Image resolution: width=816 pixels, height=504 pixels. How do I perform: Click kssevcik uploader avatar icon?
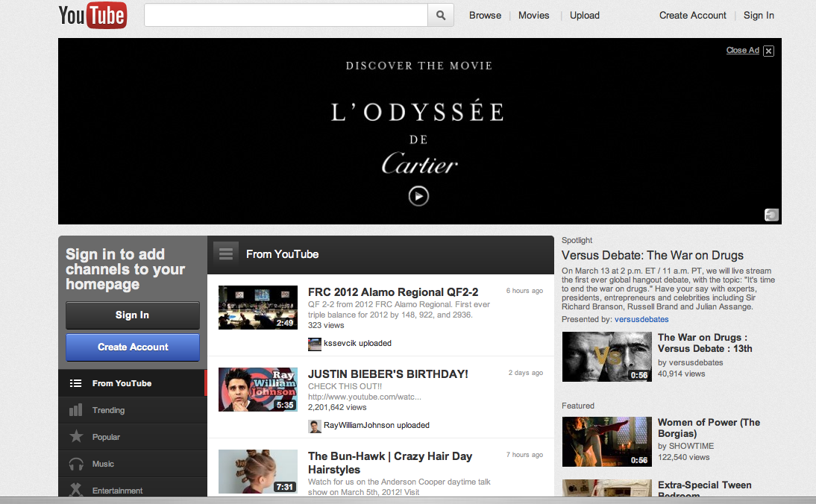315,344
